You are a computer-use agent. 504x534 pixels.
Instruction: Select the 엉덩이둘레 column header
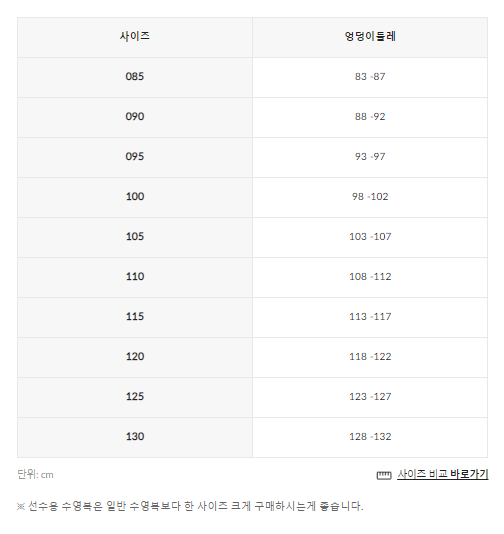pyautogui.click(x=370, y=37)
